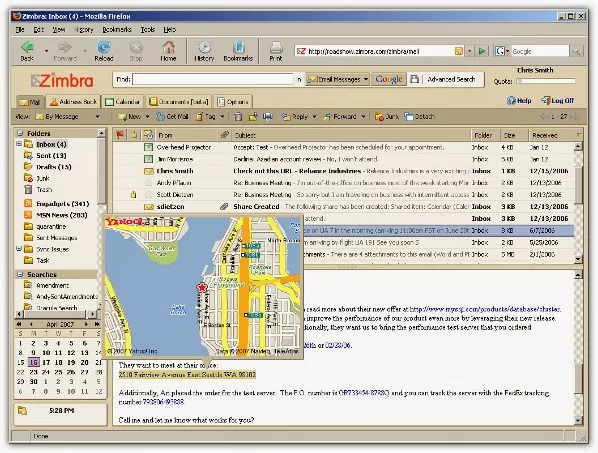Open the Back button history dropdown arrow

[x=47, y=51]
